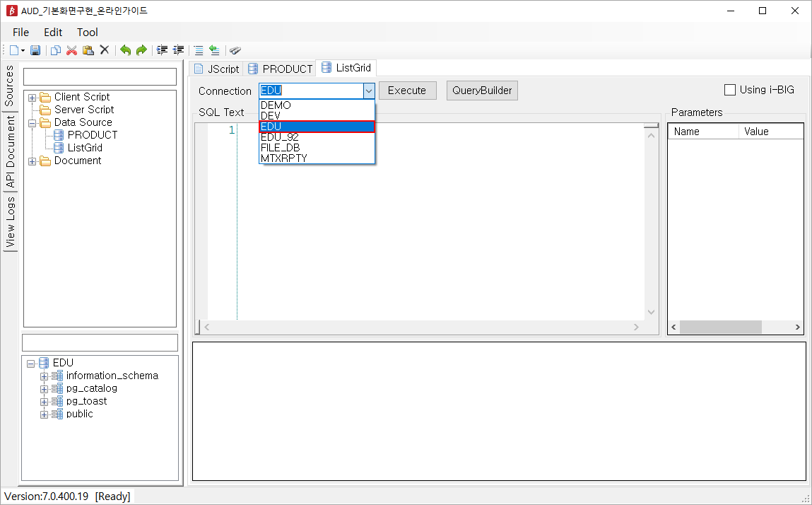Click the EDU database icon in tree
The width and height of the screenshot is (812, 505).
(x=44, y=362)
